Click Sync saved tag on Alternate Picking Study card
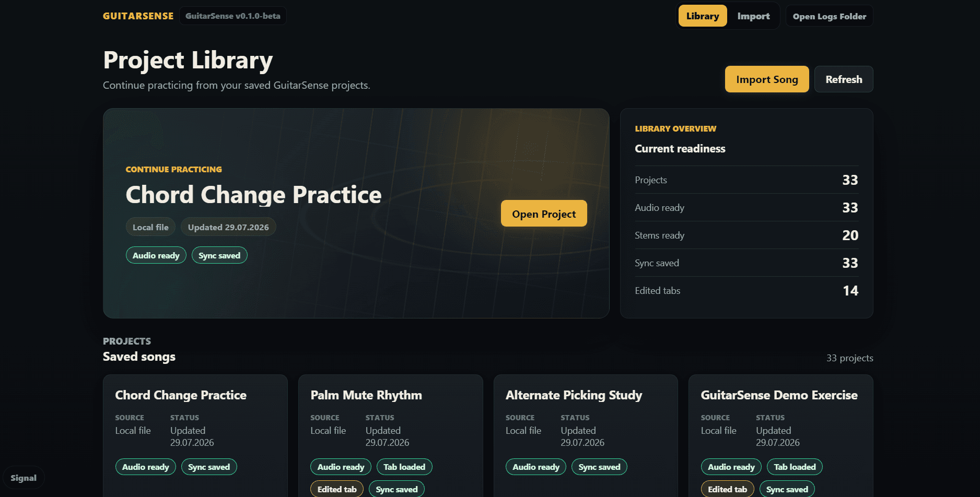980x497 pixels. coord(599,467)
